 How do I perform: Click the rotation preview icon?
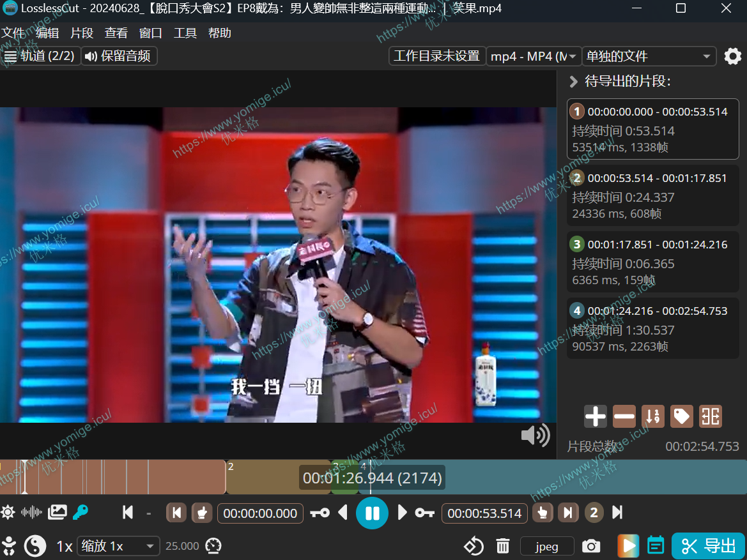[474, 547]
